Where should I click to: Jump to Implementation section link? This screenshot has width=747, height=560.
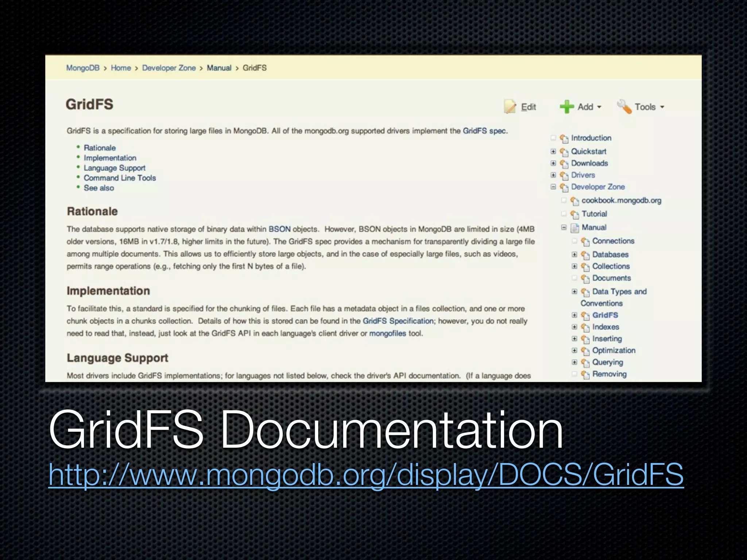click(x=110, y=158)
